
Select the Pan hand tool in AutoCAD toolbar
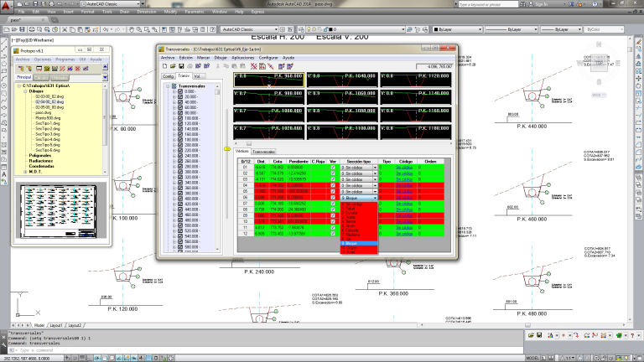pyautogui.click(x=132, y=29)
